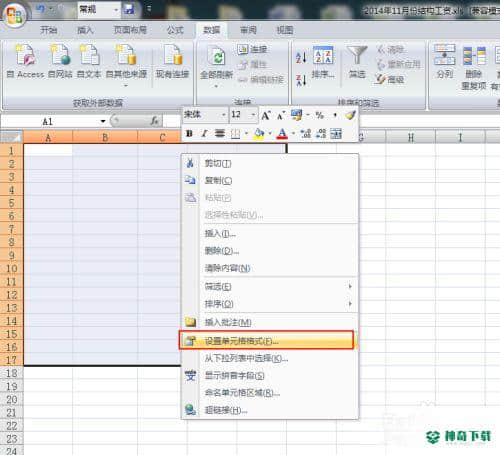Choose 从下拉列表中选择 in context menu
This screenshot has height=455, width=500.
[270, 358]
